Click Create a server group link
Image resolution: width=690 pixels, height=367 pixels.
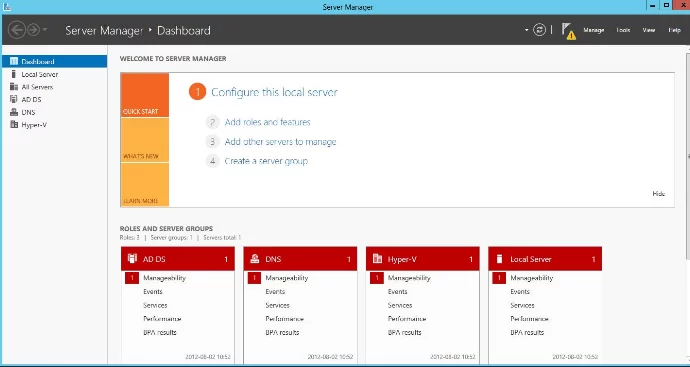[266, 161]
